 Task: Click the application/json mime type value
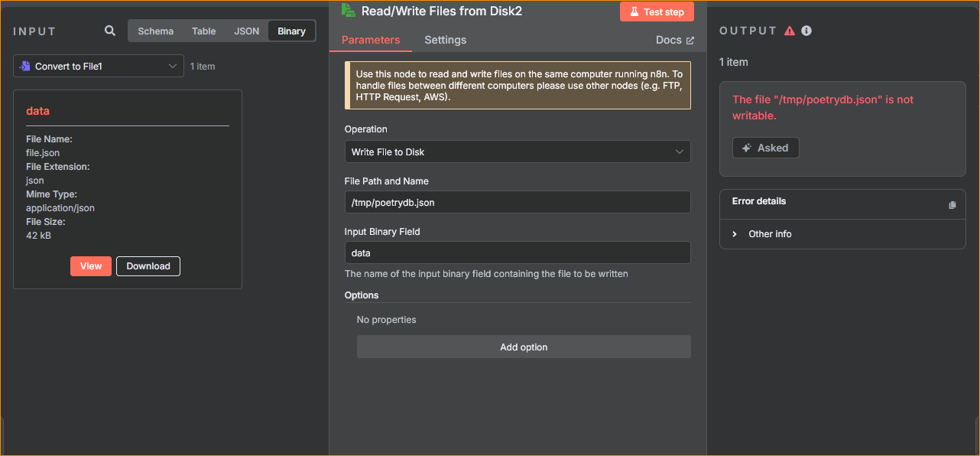click(60, 208)
